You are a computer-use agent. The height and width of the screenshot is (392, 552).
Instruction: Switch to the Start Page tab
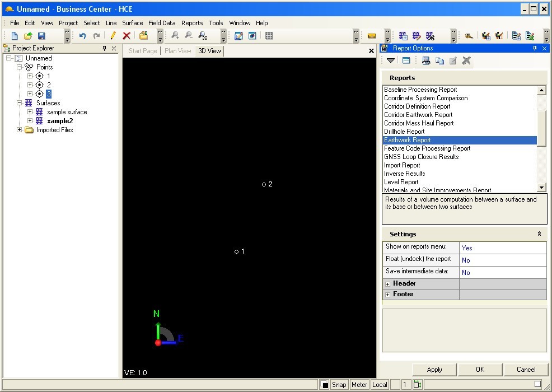click(143, 51)
